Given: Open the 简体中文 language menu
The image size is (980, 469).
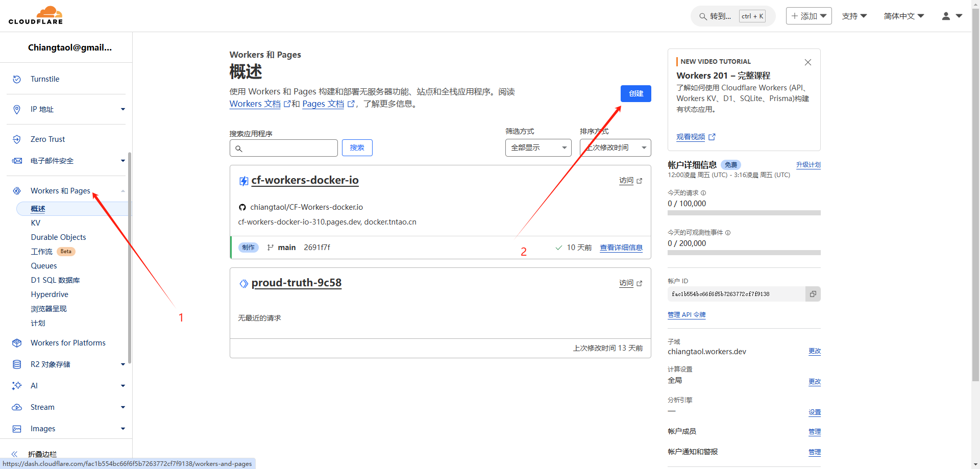Looking at the screenshot, I should click(x=903, y=16).
